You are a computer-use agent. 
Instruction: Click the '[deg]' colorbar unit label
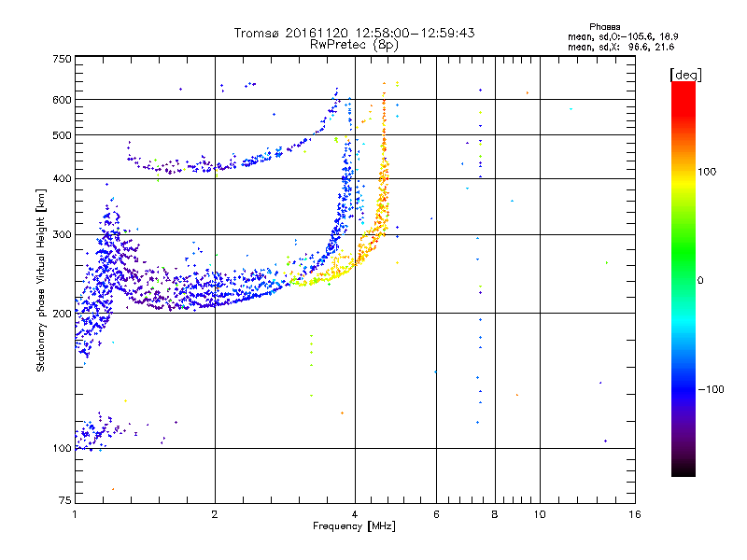click(x=685, y=75)
